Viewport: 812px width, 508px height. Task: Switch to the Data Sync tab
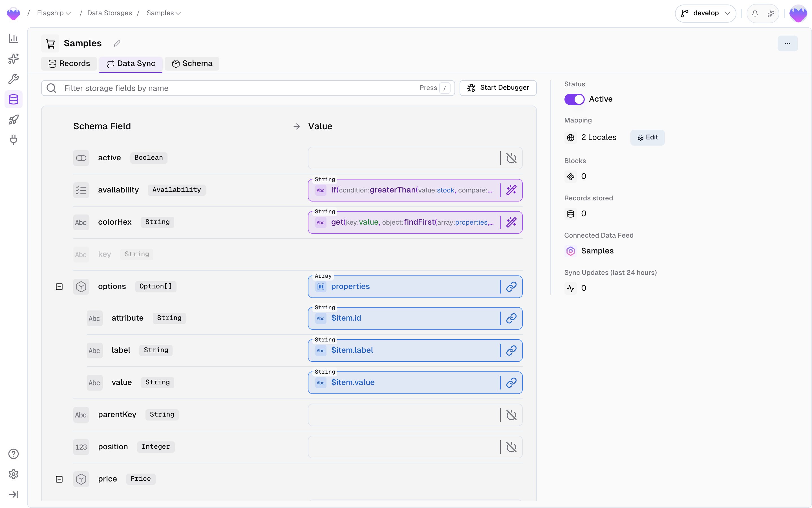(x=131, y=63)
